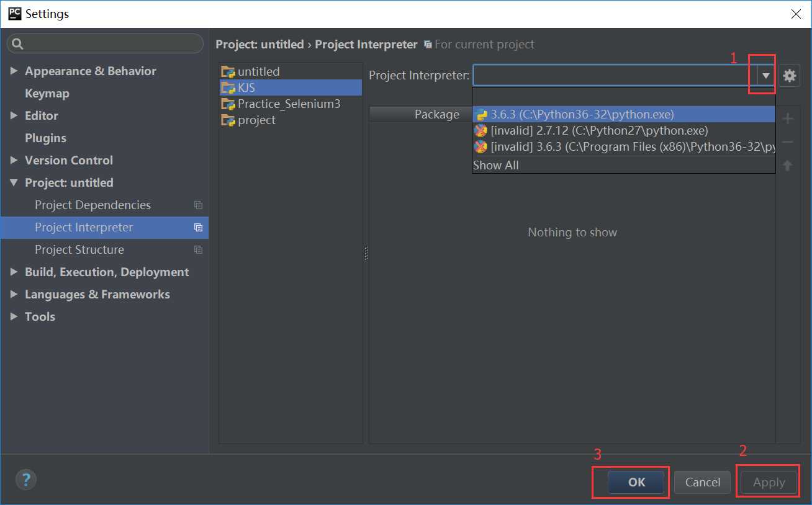
Task: Click the Python icon of the 3.6.3 interpreter
Action: click(x=480, y=115)
